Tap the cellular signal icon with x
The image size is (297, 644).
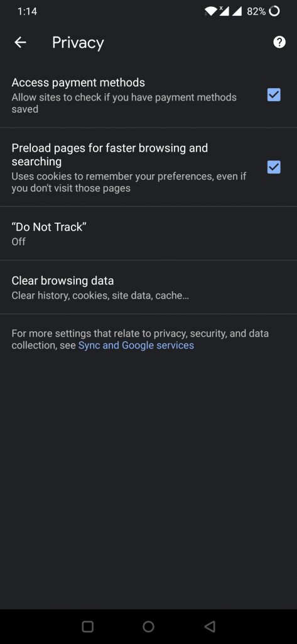[224, 11]
